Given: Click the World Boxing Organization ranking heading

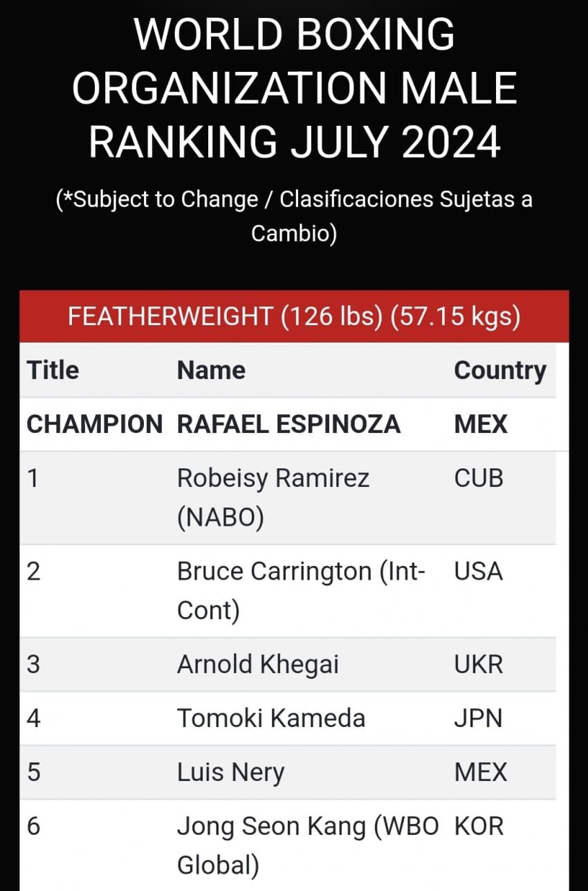Looking at the screenshot, I should pyautogui.click(x=294, y=88).
